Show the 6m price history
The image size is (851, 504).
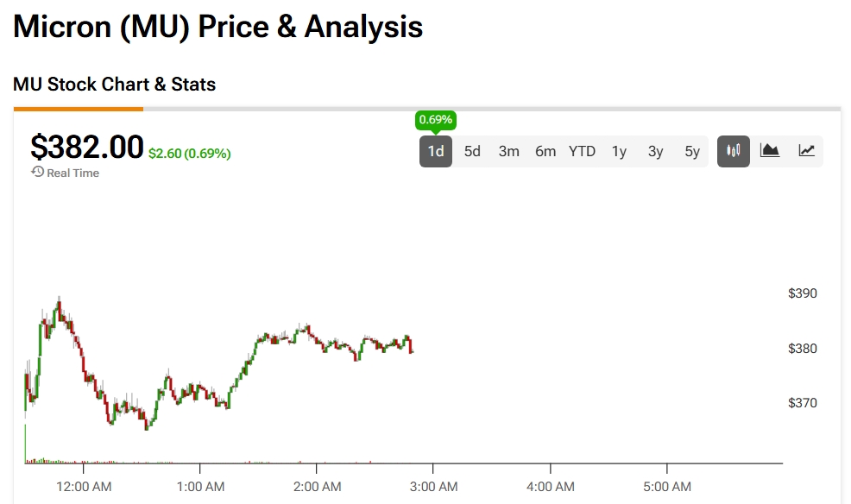(545, 151)
